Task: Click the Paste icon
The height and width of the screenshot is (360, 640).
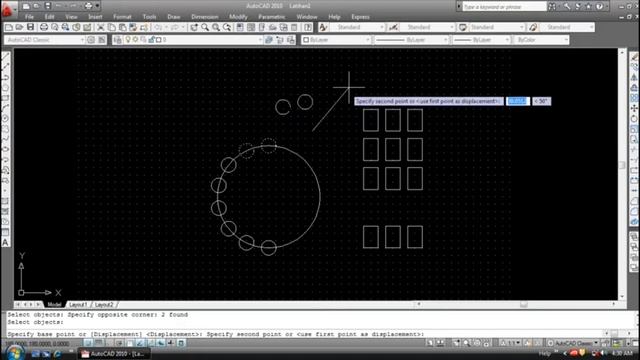Action: [122, 27]
